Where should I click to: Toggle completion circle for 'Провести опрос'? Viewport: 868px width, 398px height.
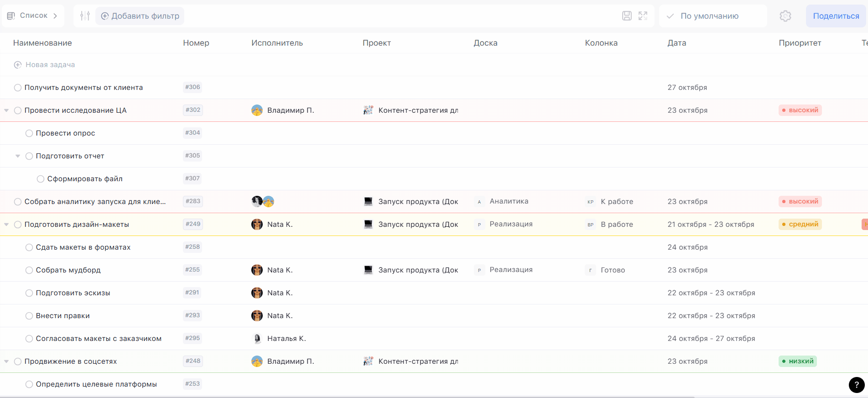(29, 133)
